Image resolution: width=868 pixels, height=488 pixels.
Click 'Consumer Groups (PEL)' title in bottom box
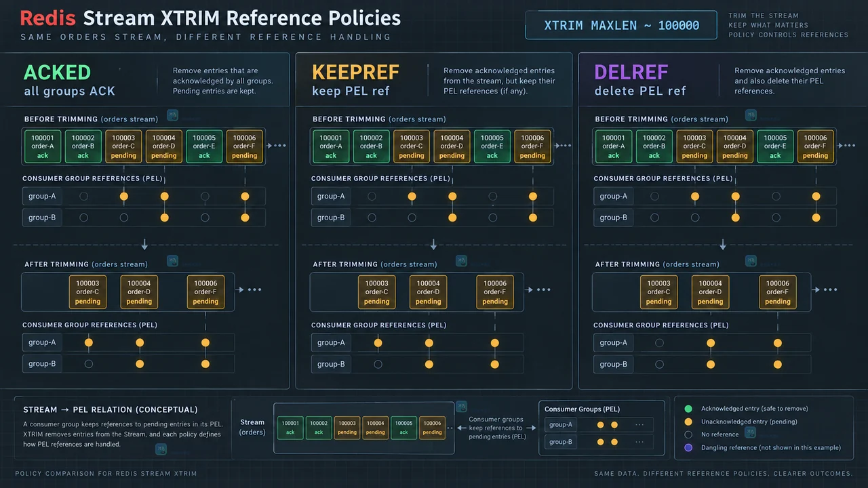pyautogui.click(x=582, y=409)
